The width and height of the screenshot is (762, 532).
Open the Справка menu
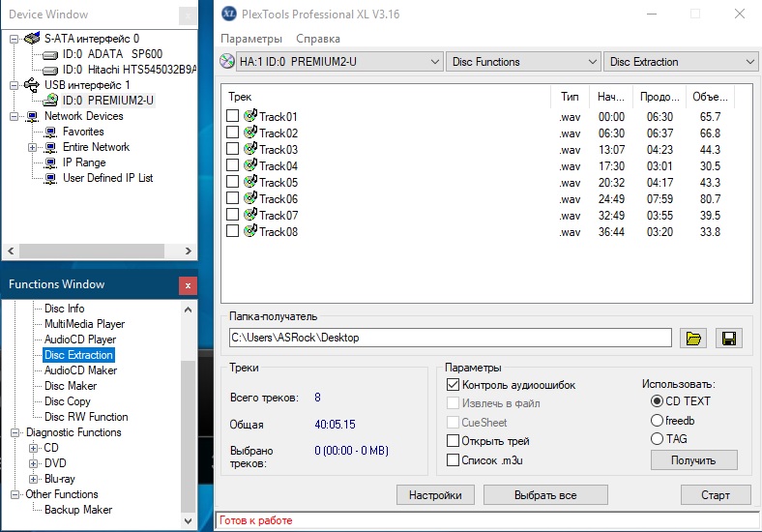pos(318,39)
